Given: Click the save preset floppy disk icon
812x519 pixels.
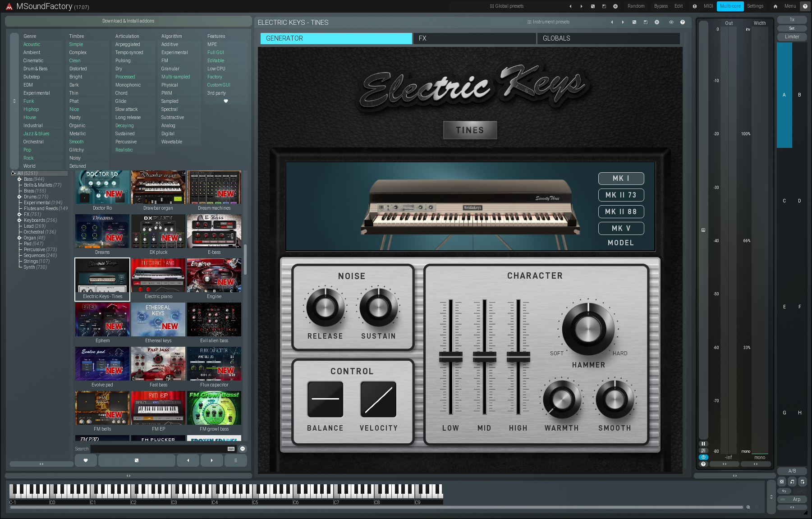Looking at the screenshot, I should tap(645, 23).
